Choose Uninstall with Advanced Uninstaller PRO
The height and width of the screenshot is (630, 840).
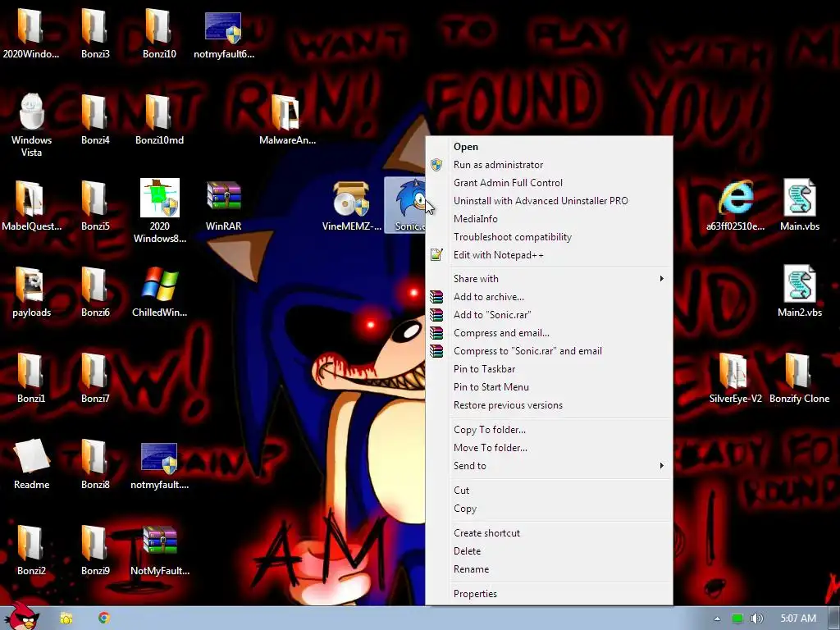(x=549, y=201)
